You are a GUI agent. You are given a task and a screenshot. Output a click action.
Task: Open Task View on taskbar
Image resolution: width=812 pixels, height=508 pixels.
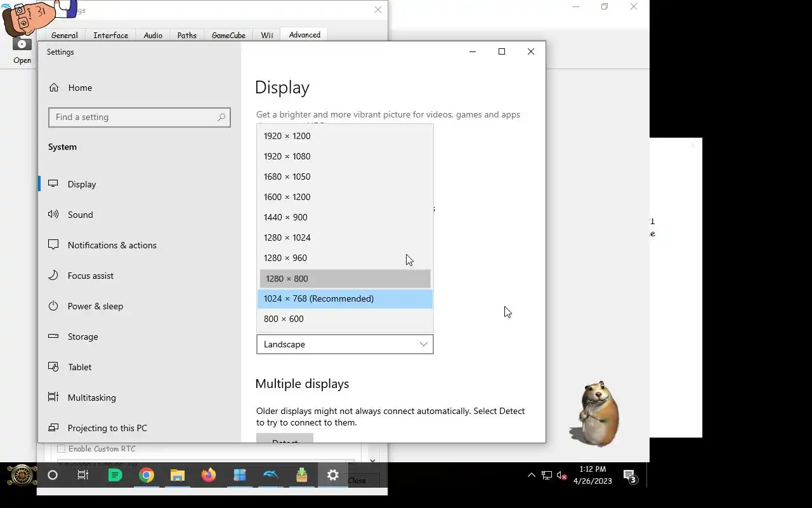83,475
